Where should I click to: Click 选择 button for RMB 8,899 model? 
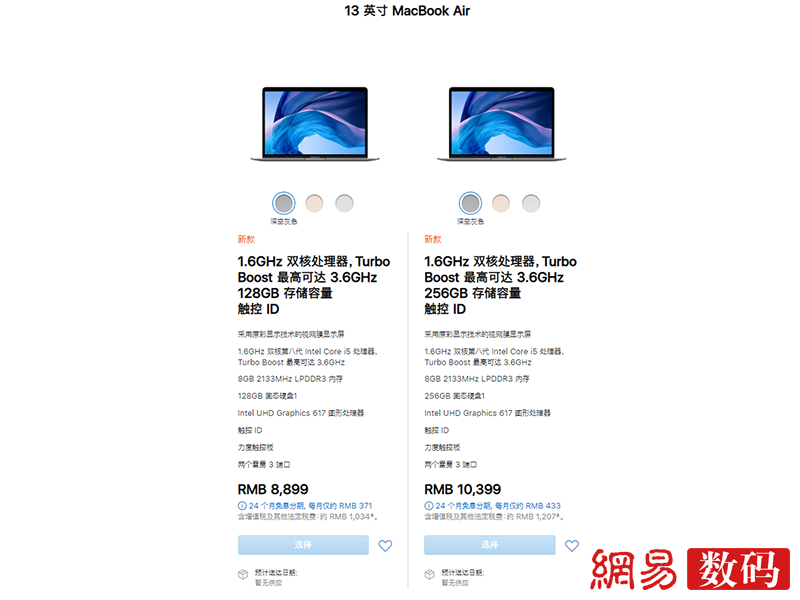coord(303,545)
